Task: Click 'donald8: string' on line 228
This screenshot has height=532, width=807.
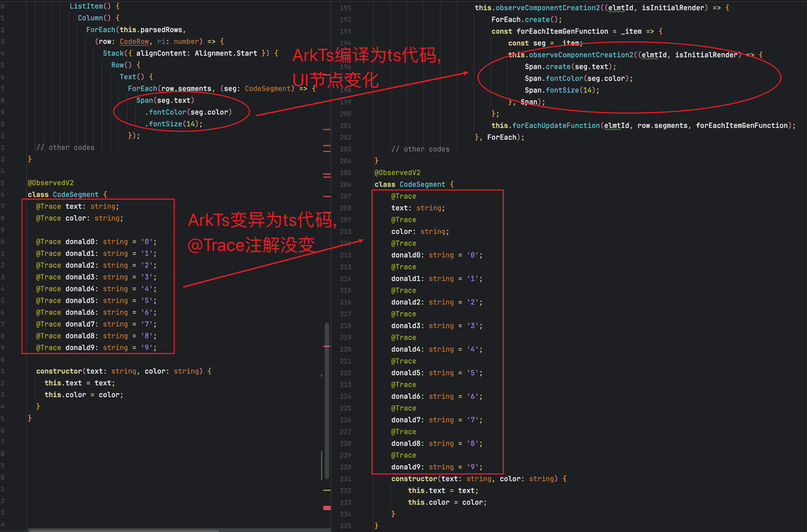Action: (437, 444)
